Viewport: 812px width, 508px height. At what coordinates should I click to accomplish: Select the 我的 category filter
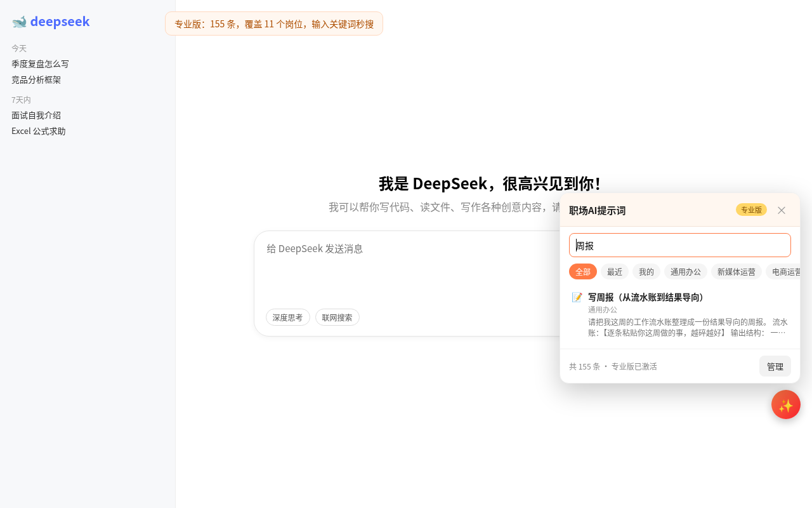[x=646, y=272]
